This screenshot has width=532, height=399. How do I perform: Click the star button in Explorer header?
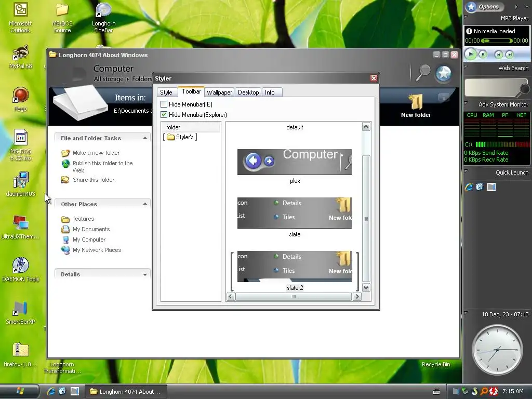(x=444, y=73)
